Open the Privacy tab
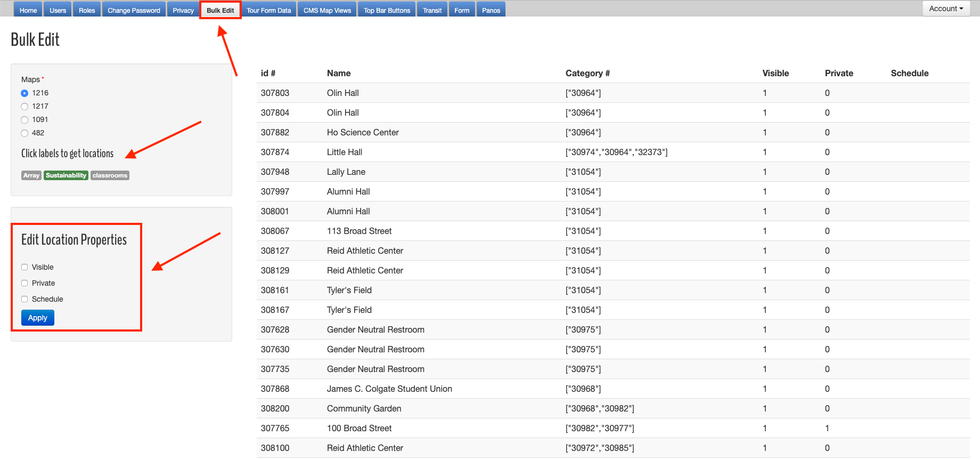This screenshot has width=980, height=460. [x=183, y=10]
